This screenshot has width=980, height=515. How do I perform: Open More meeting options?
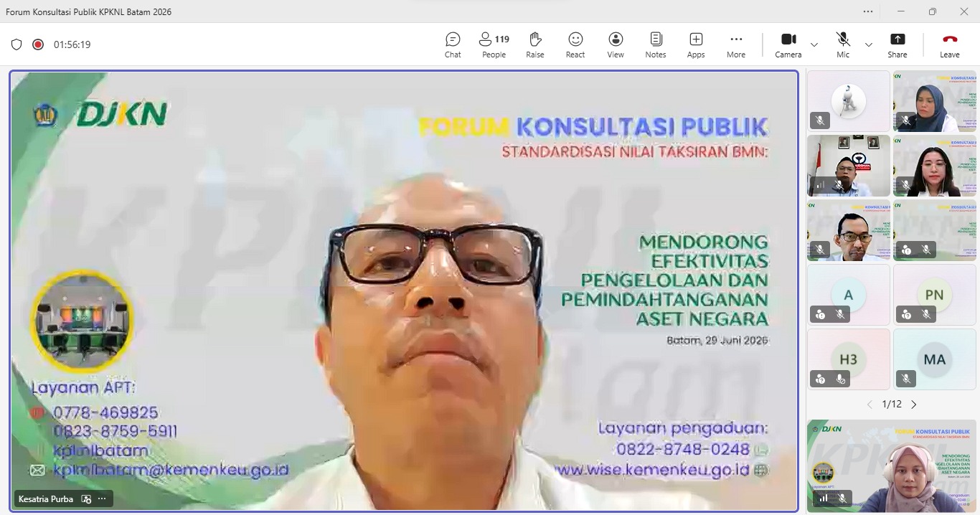pos(736,44)
